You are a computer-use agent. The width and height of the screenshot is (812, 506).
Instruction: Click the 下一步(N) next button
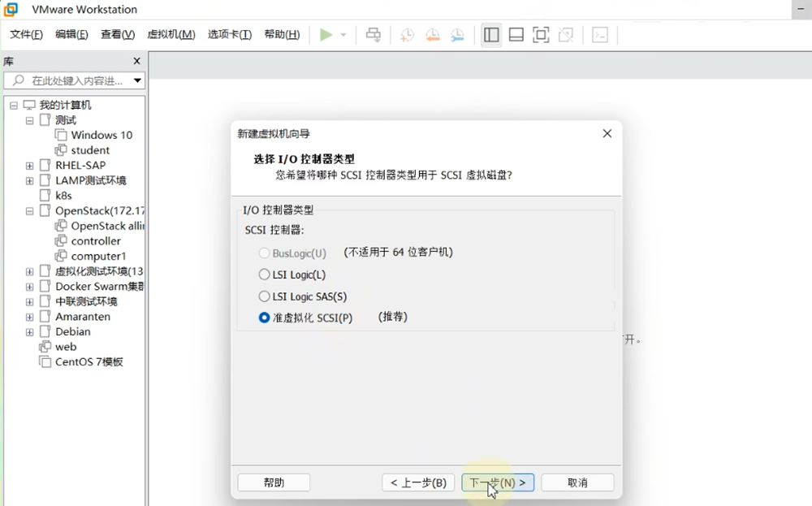click(498, 482)
